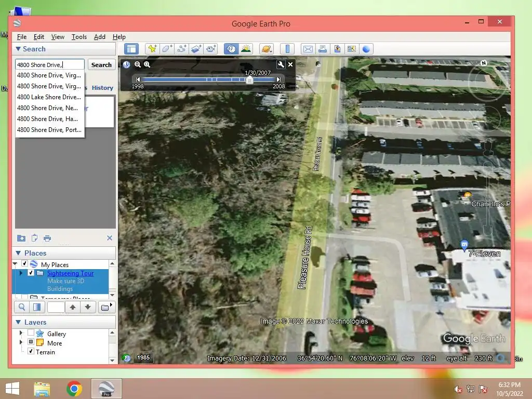Activate the Ruler tool
532x399 pixels.
click(x=287, y=49)
